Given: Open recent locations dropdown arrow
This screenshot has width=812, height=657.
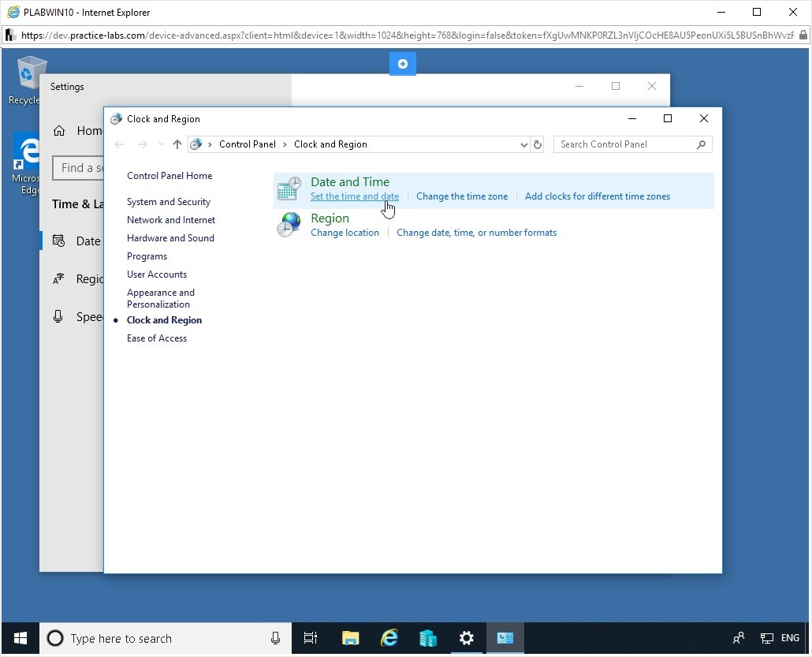Looking at the screenshot, I should (161, 144).
